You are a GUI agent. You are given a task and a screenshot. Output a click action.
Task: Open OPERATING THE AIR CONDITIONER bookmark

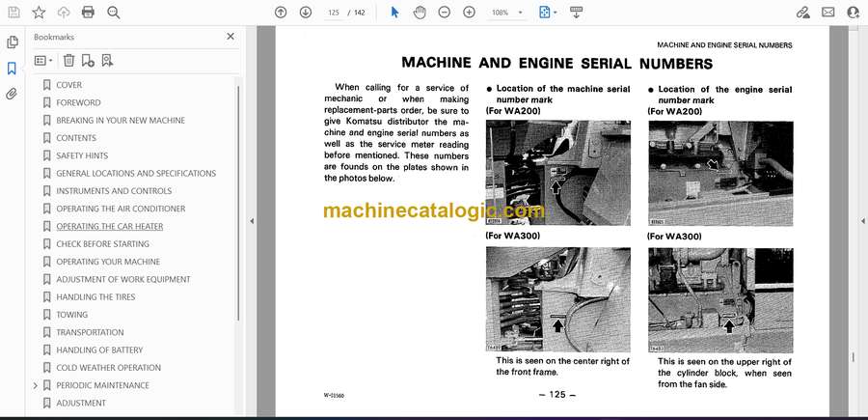coord(121,209)
